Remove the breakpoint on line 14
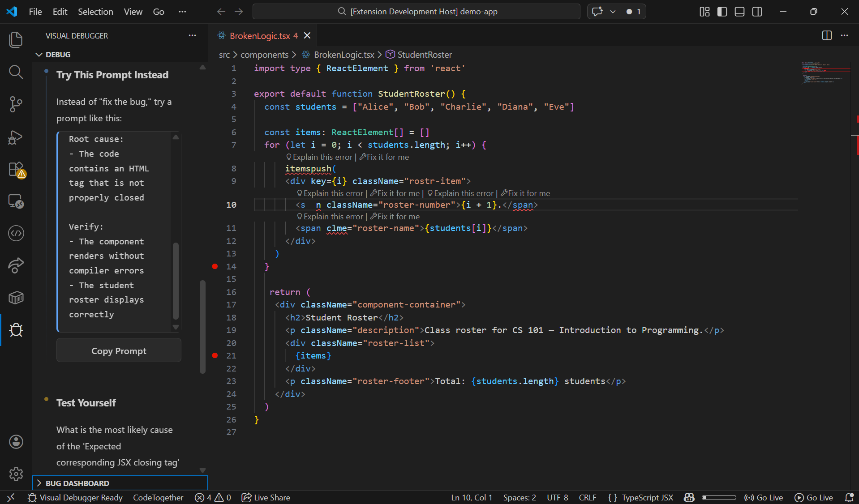 tap(215, 266)
